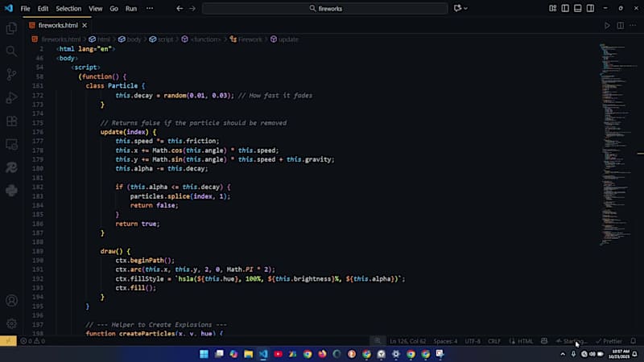Show hidden system tray icons
644x362 pixels.
563,354
